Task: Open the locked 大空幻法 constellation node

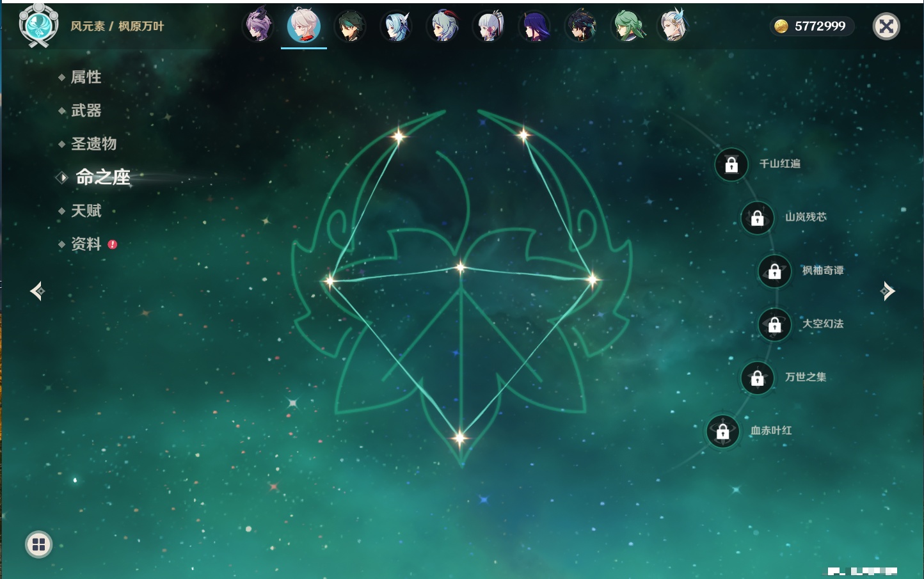Action: tap(775, 325)
